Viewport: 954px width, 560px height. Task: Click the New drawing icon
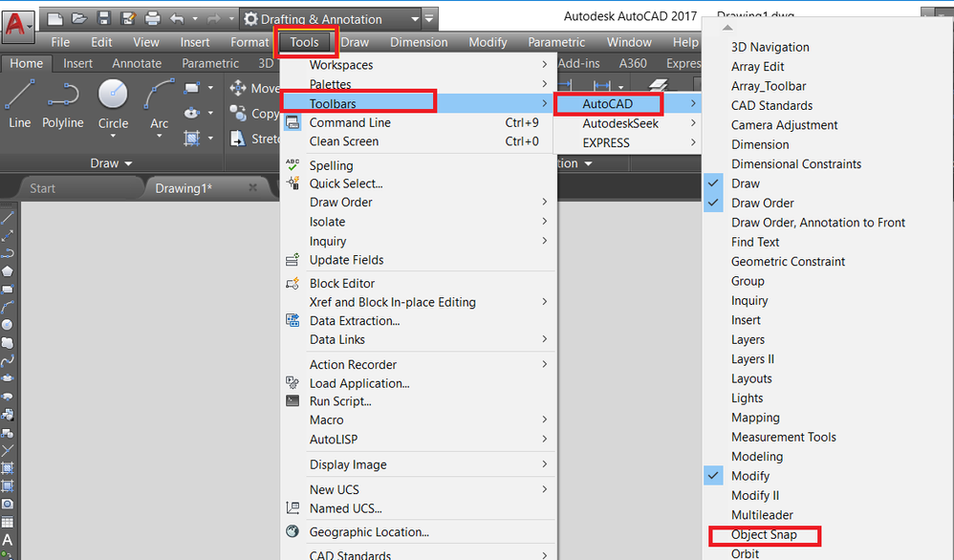(x=55, y=19)
